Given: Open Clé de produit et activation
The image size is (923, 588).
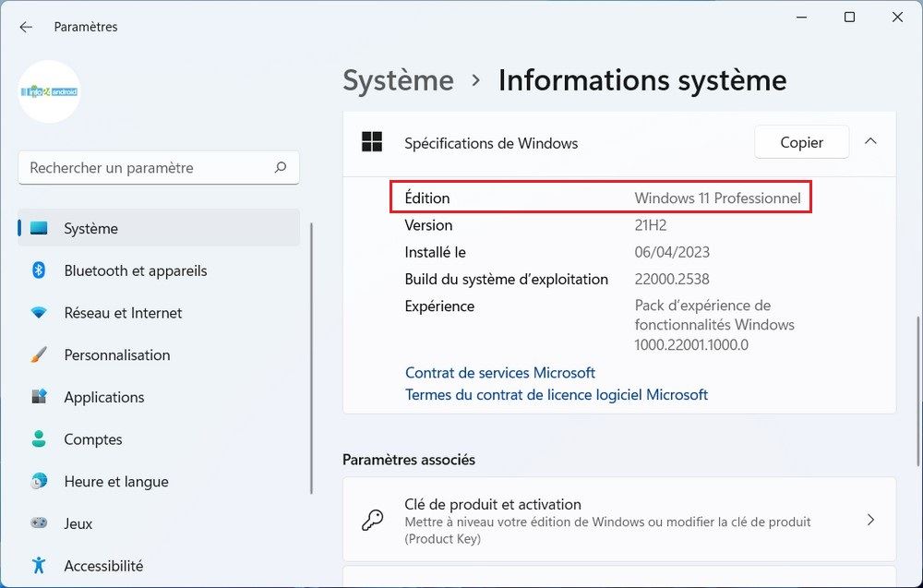Looking at the screenshot, I should pos(619,520).
